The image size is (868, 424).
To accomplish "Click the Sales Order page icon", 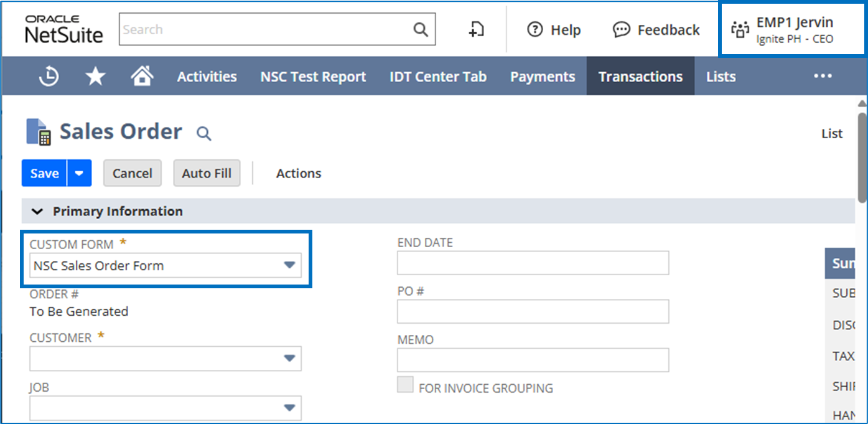I will tap(39, 132).
